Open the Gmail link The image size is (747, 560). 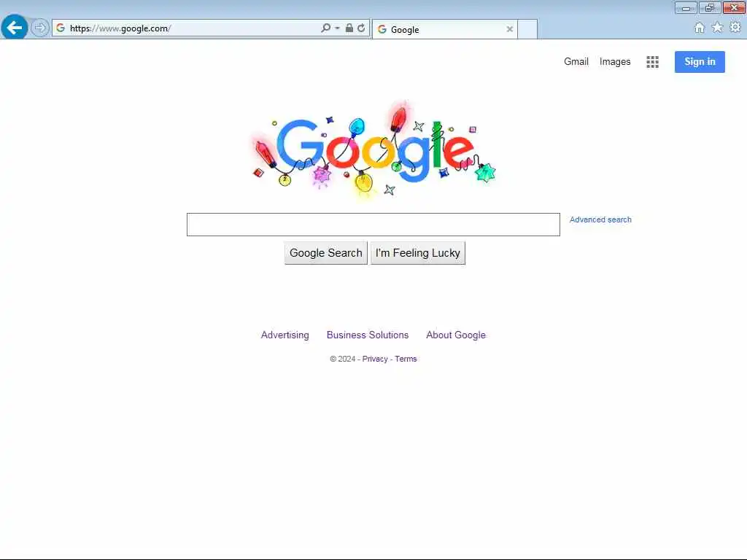click(x=576, y=61)
